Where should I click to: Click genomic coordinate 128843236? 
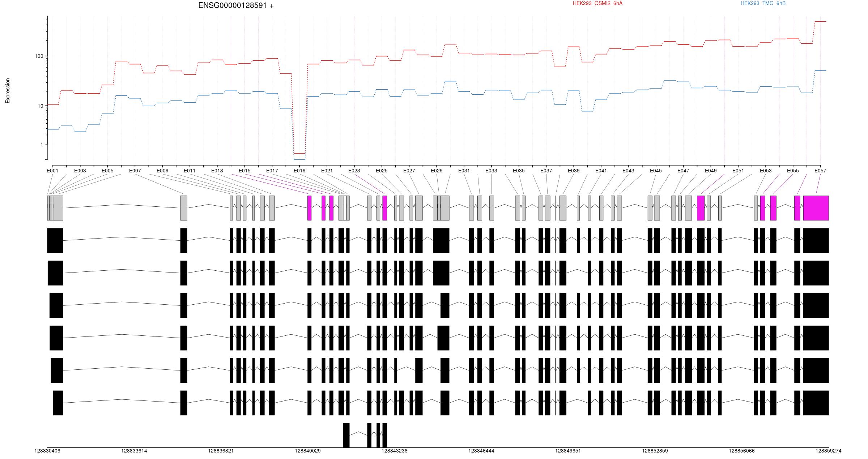395,451
